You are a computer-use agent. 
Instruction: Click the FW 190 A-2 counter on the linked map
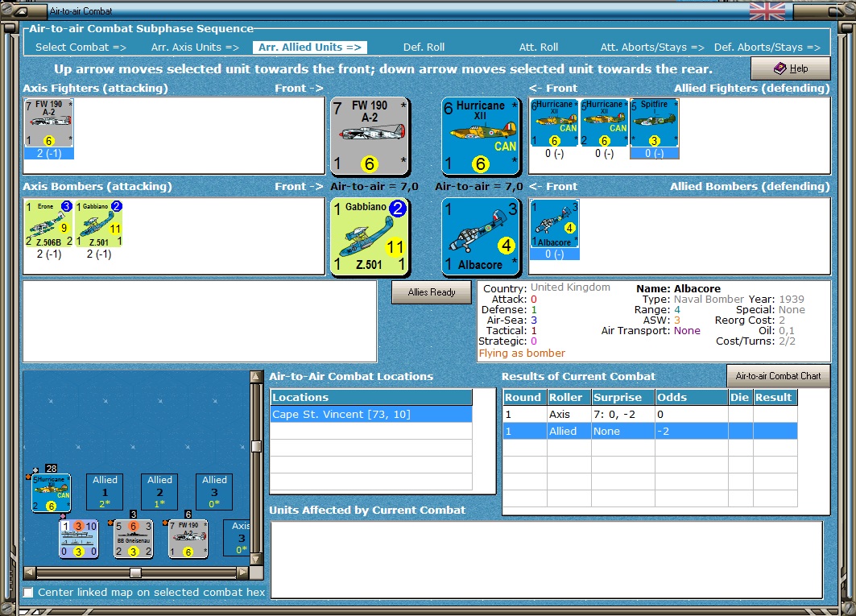click(x=188, y=539)
